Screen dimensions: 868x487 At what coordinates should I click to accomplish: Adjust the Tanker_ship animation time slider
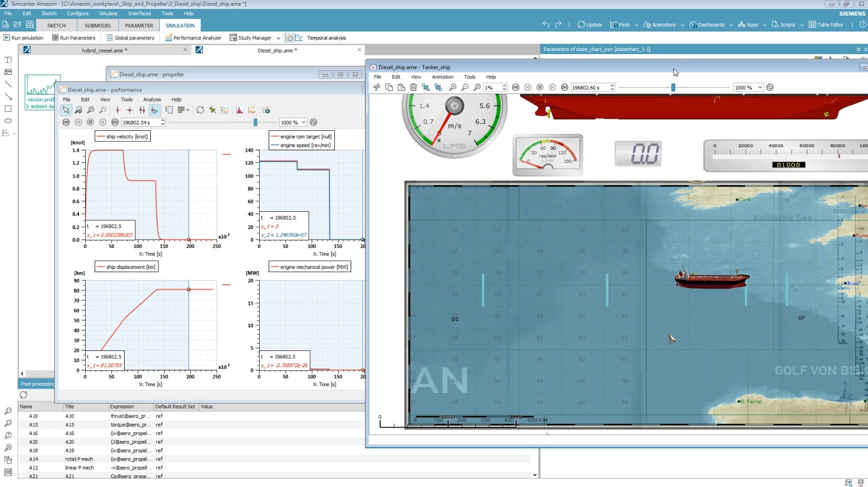coord(673,87)
